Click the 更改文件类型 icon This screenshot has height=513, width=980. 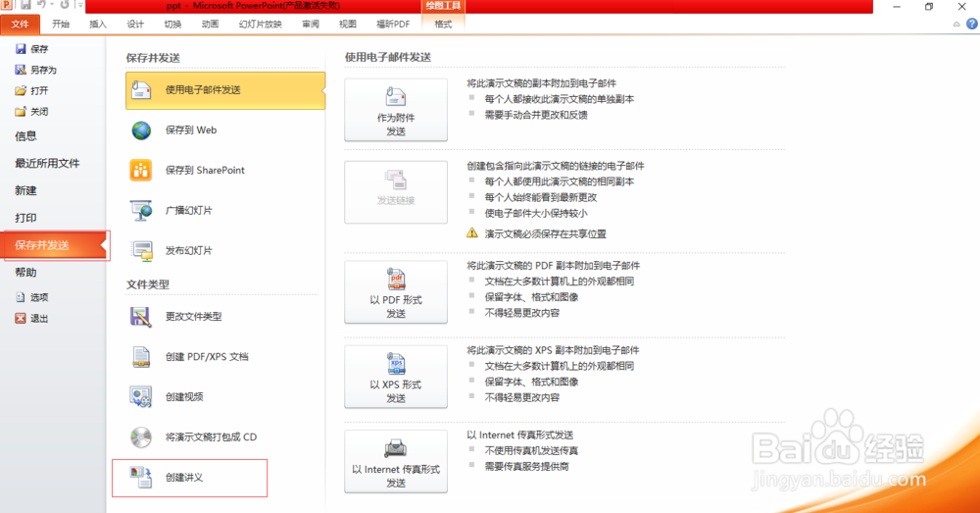(140, 317)
